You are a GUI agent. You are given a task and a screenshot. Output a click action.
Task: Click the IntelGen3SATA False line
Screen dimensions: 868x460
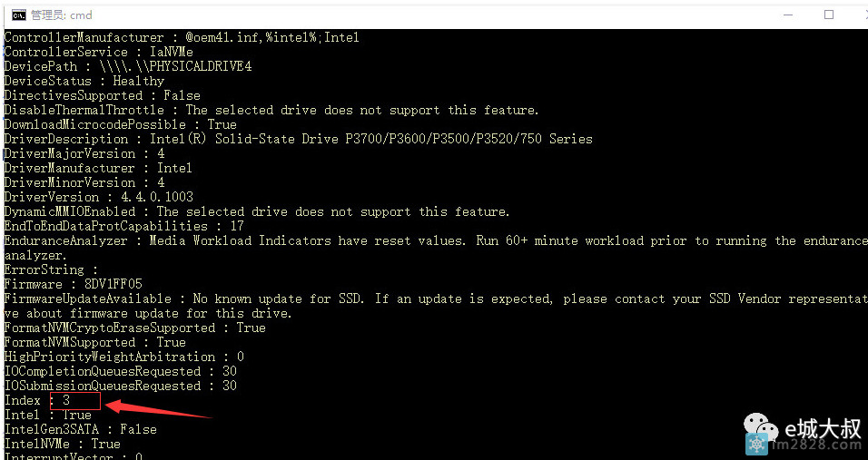coord(81,429)
